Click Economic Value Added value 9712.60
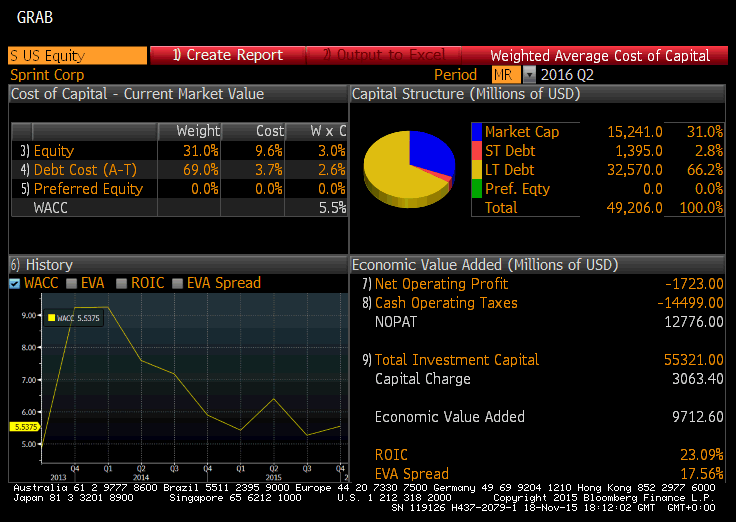Viewport: 736px width, 522px height. (698, 417)
